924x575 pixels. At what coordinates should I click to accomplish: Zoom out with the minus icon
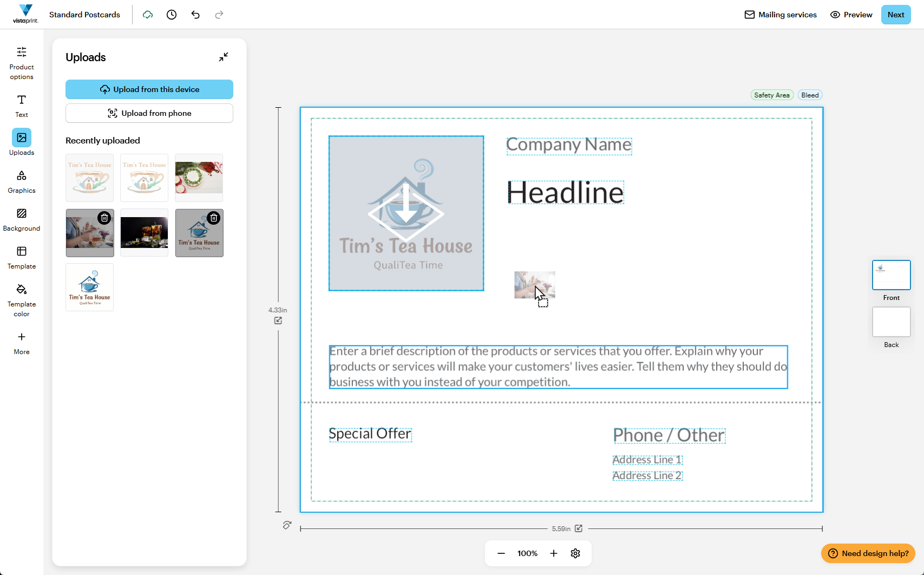(501, 553)
